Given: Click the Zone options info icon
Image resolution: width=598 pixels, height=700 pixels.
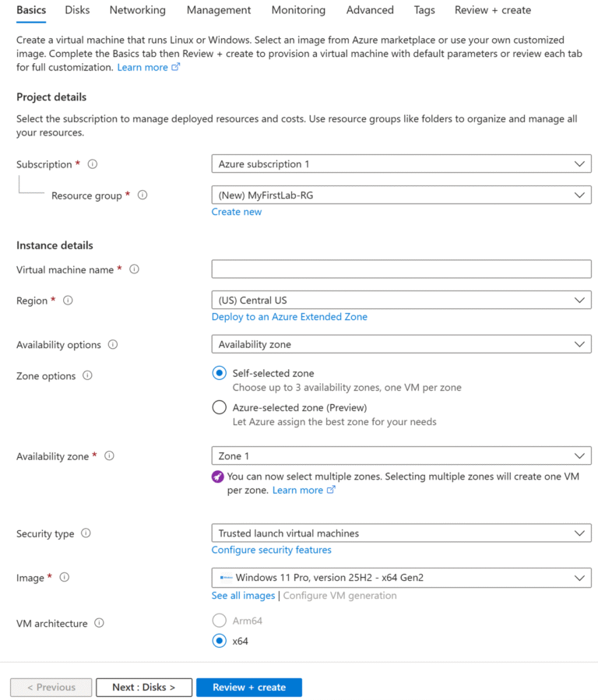Looking at the screenshot, I should 87,375.
